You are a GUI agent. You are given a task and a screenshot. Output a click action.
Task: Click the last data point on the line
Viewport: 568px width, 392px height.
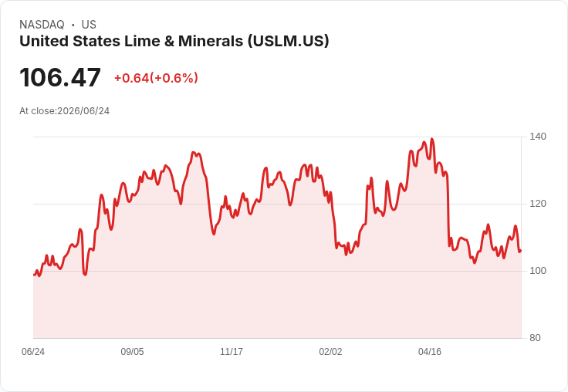coord(520,251)
